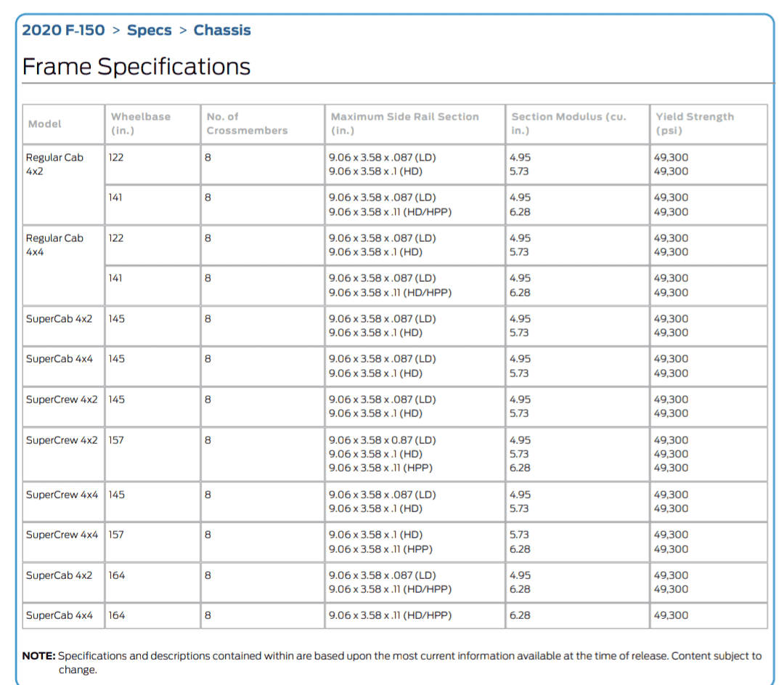Screen dimensions: 784x685
Task: Select the NOTE disclaimer text
Action: (392, 662)
